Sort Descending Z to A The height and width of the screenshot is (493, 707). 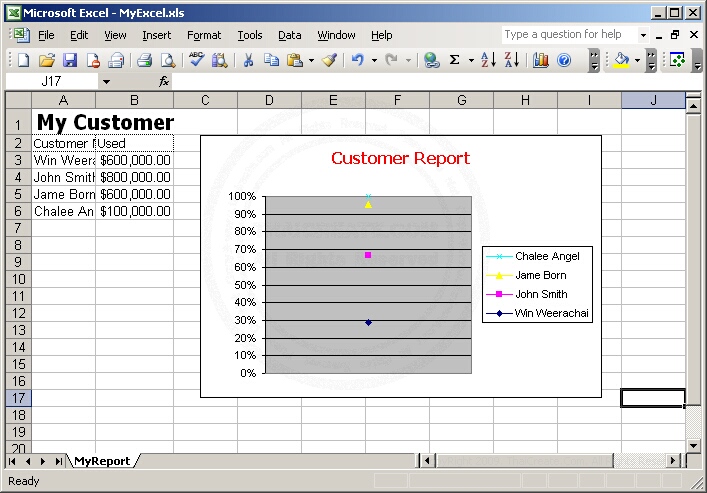(x=512, y=60)
